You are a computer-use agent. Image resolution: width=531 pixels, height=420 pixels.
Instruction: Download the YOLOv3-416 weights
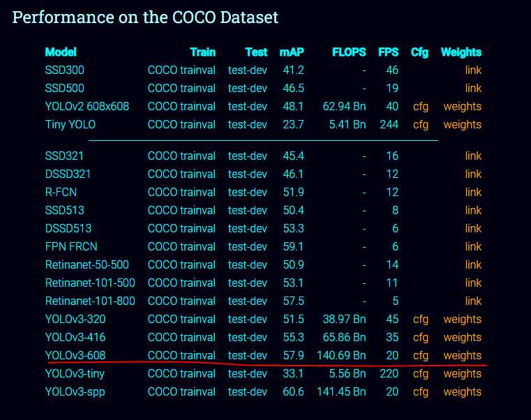point(462,338)
